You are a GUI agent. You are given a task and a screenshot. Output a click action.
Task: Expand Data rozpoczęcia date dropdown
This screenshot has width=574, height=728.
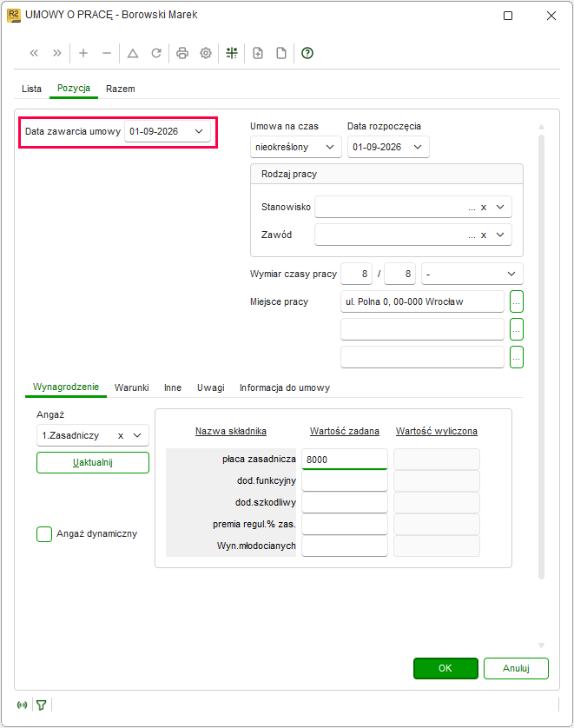418,147
